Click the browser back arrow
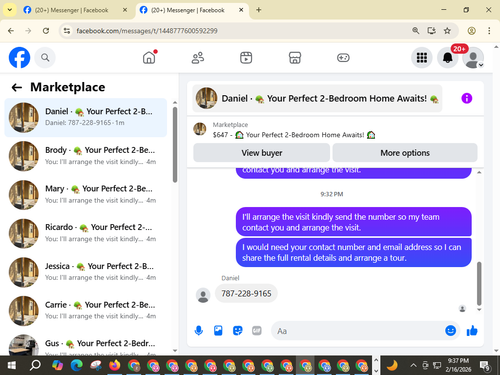Image resolution: width=500 pixels, height=375 pixels. [x=11, y=31]
